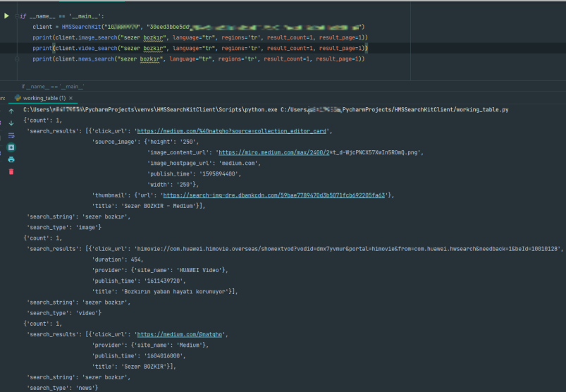Click the client = HMSSearchKit code line
Image resolution: width=566 pixels, height=392 pixels.
(x=199, y=27)
